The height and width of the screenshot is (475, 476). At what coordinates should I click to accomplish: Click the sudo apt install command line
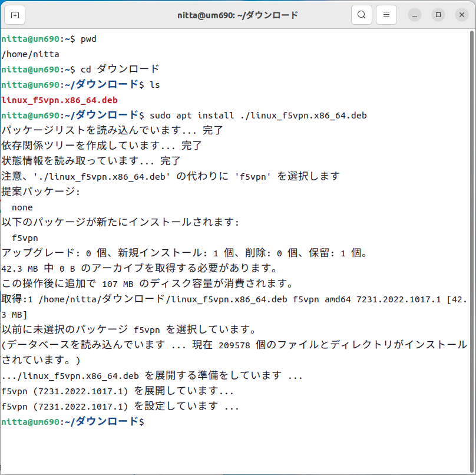[258, 116]
